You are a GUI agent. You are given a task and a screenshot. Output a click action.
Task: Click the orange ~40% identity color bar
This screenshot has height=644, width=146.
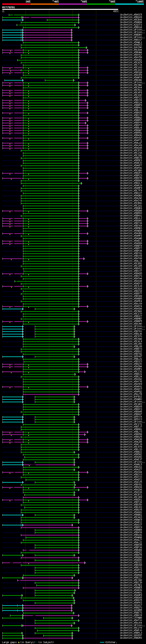click(x=45, y=4)
